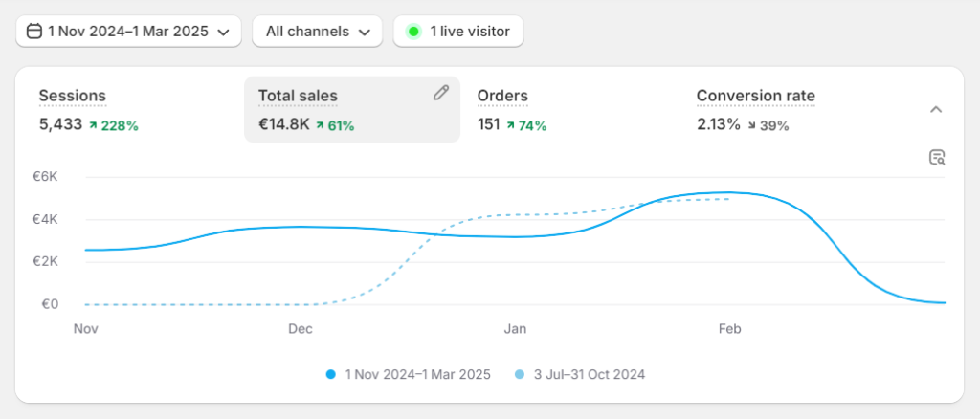Click the up arrow beside Orders 74%
The height and width of the screenshot is (419, 980).
510,125
